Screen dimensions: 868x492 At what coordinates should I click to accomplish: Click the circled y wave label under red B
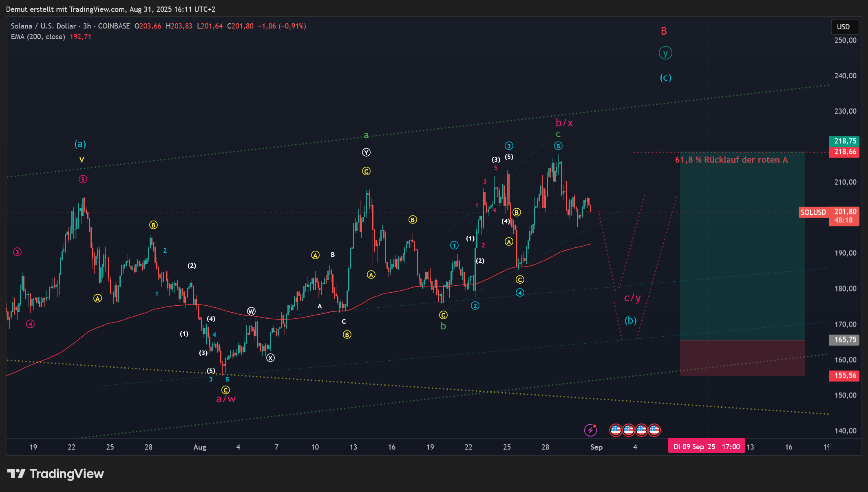click(x=665, y=53)
